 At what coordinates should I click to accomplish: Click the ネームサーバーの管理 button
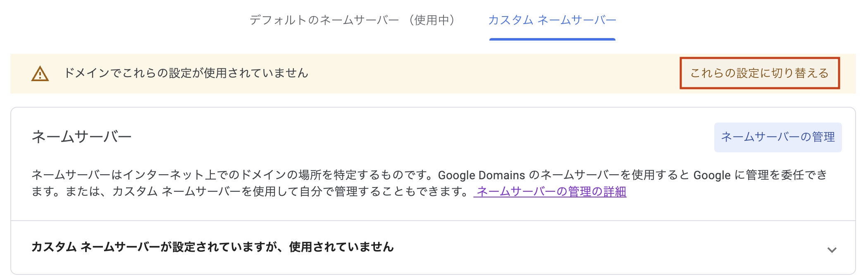point(777,137)
